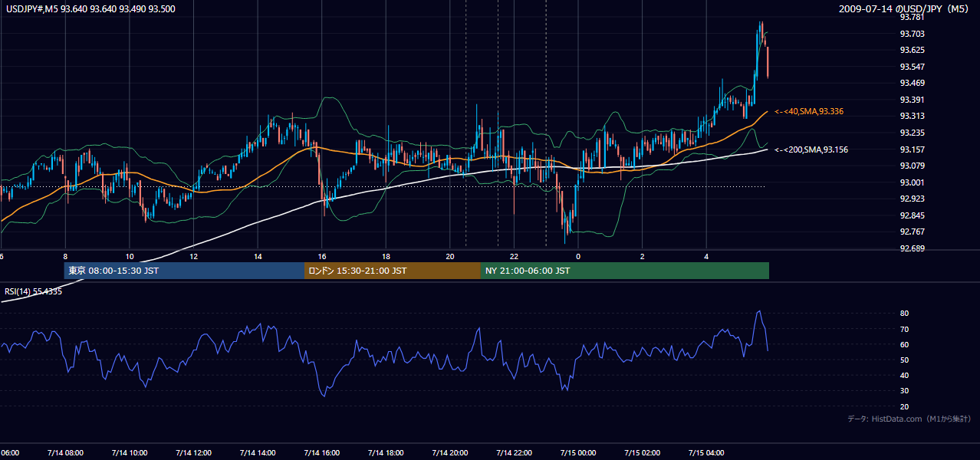980x460 pixels.
Task: Click the 7/14 20:00 time label
Action: [x=450, y=453]
